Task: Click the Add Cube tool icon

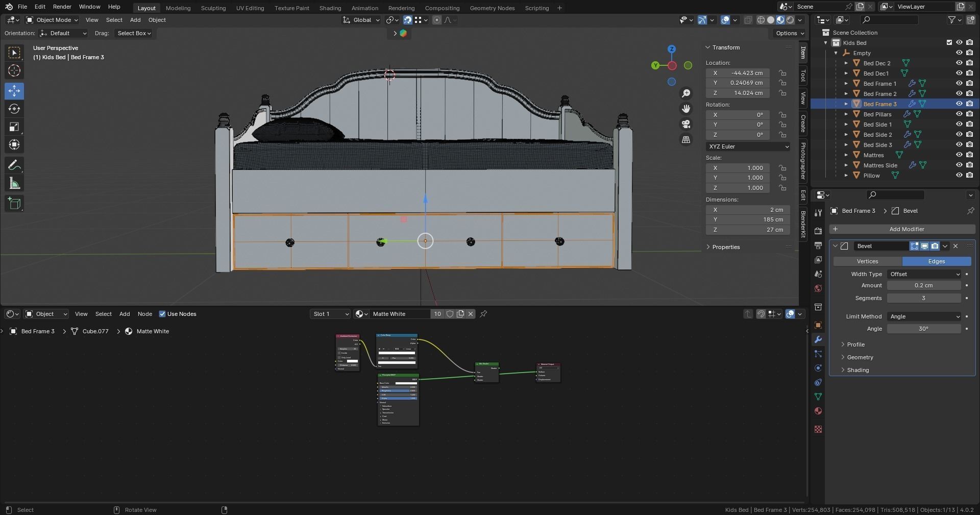Action: [x=14, y=204]
